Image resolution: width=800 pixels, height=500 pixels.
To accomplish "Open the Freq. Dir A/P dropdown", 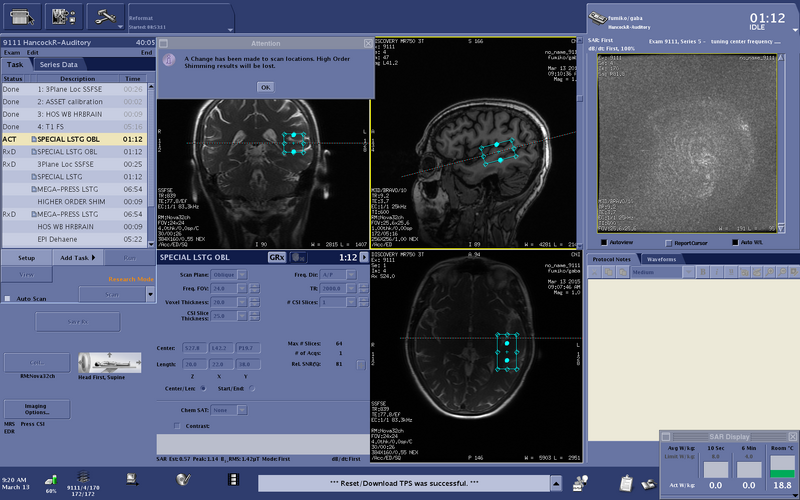I will (x=351, y=275).
